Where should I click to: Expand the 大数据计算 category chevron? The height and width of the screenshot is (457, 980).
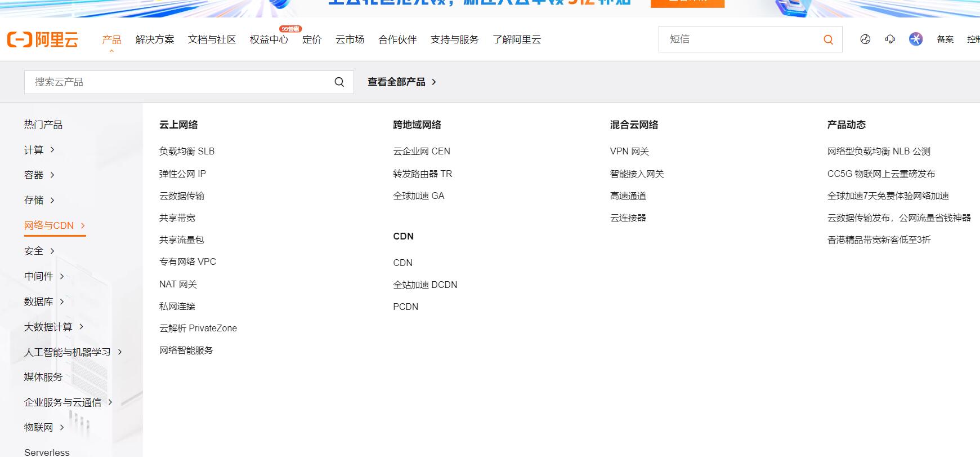coord(81,326)
